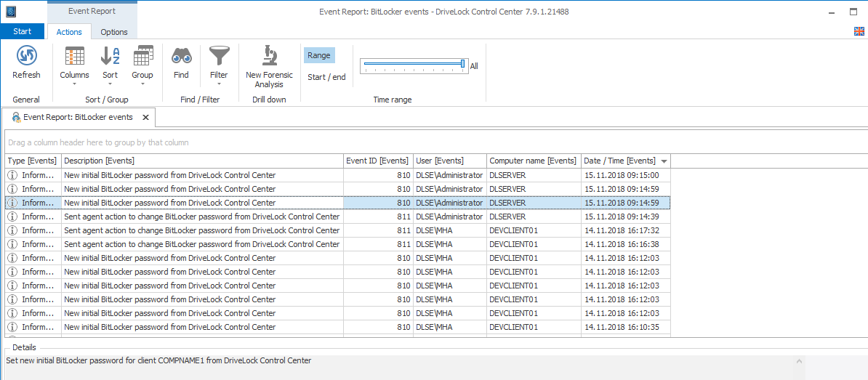Click date cell 14.11.2018 16:10:35
This screenshot has width=868, height=380.
pos(625,328)
